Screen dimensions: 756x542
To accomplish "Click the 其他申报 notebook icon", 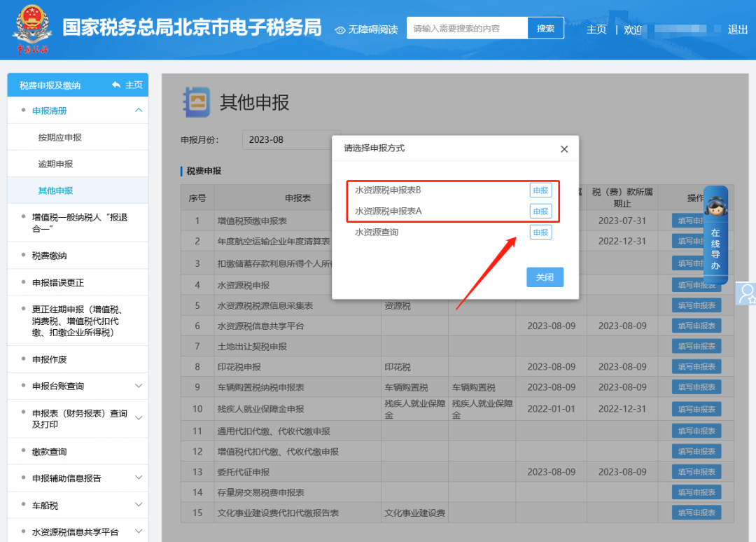I will pyautogui.click(x=196, y=102).
